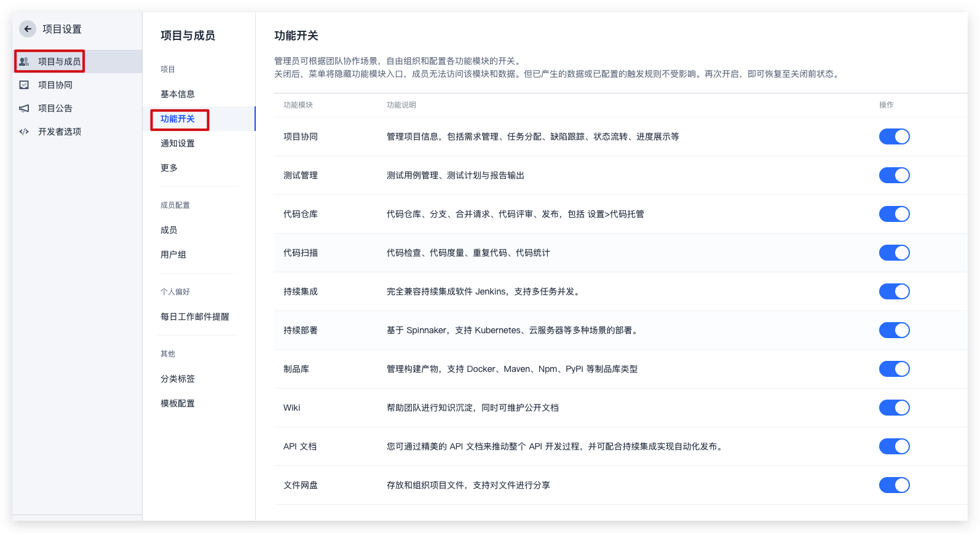Turn off the 代码仓库 toggle
Image resolution: width=980 pixels, height=533 pixels.
click(x=894, y=214)
